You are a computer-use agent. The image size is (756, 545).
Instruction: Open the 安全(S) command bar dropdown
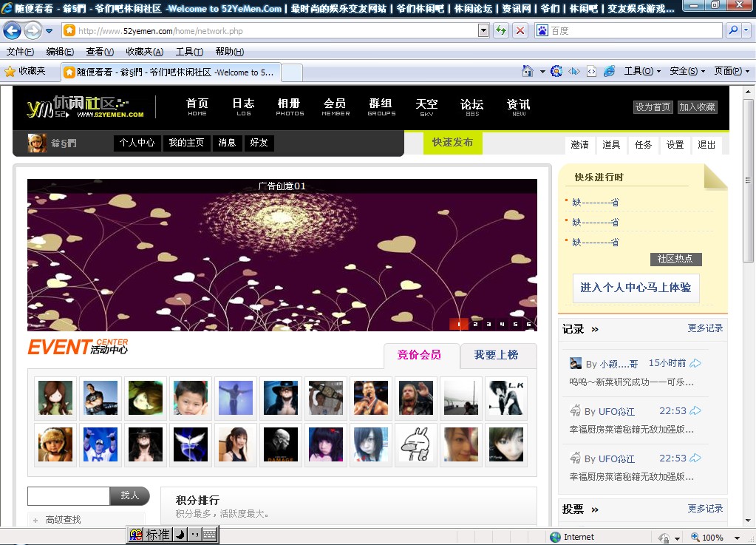point(687,72)
